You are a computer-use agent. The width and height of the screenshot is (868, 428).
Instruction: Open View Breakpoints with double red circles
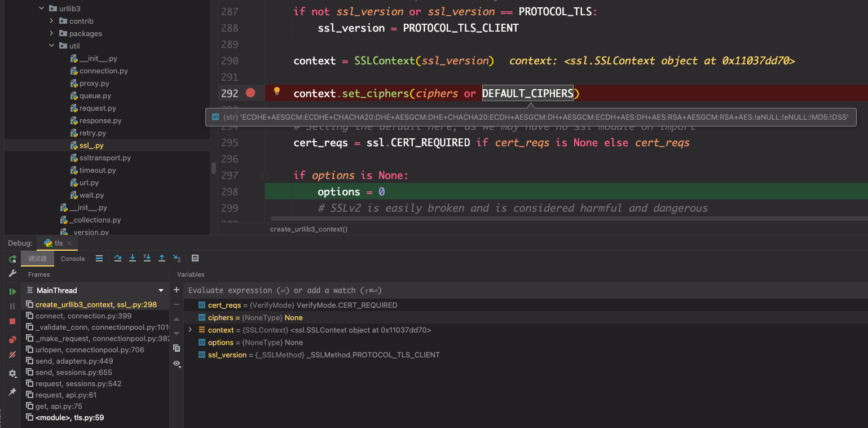click(12, 340)
